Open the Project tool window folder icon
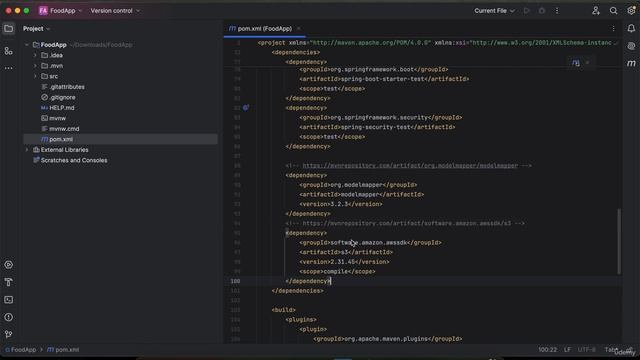Viewport: 640px width, 360px height. coord(9,29)
